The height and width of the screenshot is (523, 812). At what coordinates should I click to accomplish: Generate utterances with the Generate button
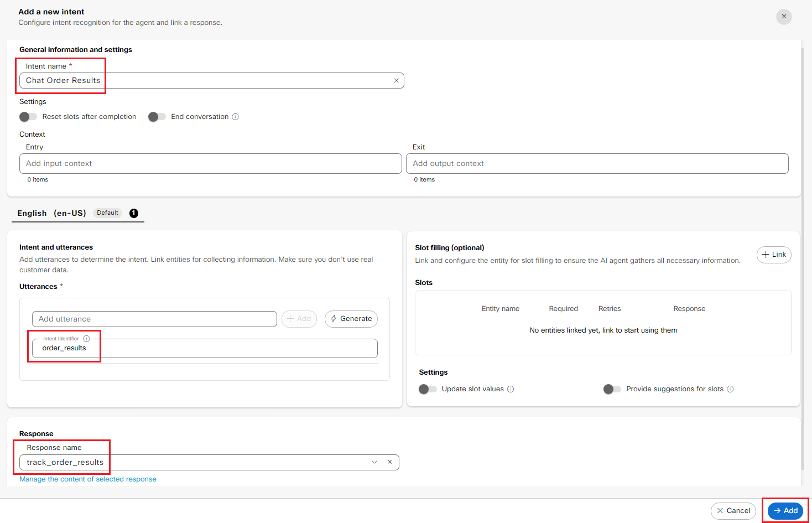(x=351, y=319)
